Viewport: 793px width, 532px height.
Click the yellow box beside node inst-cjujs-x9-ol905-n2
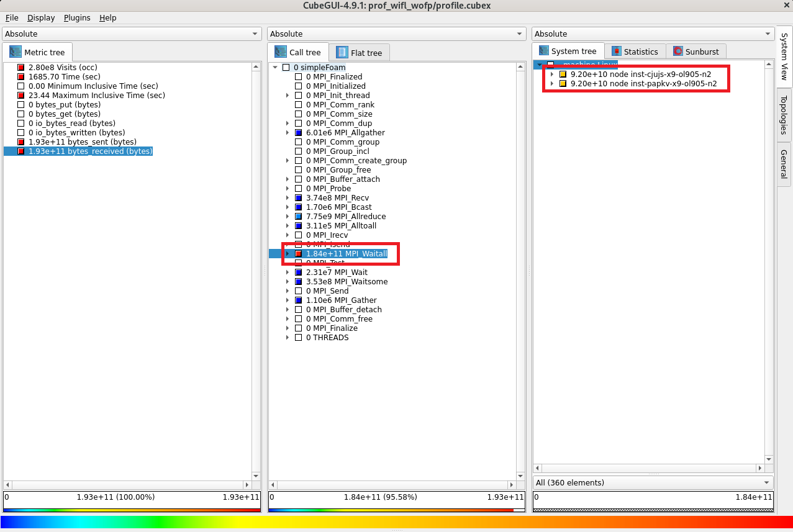click(x=563, y=74)
